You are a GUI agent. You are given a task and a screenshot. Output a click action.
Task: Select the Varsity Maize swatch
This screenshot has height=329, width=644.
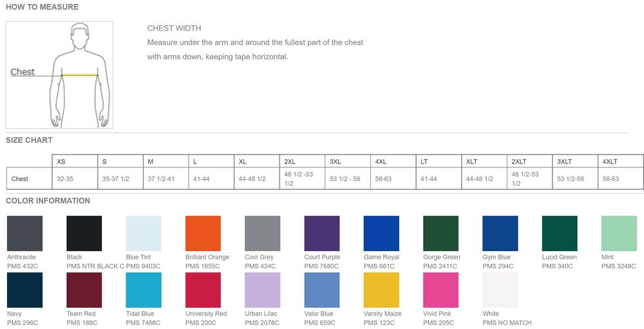pos(381,290)
